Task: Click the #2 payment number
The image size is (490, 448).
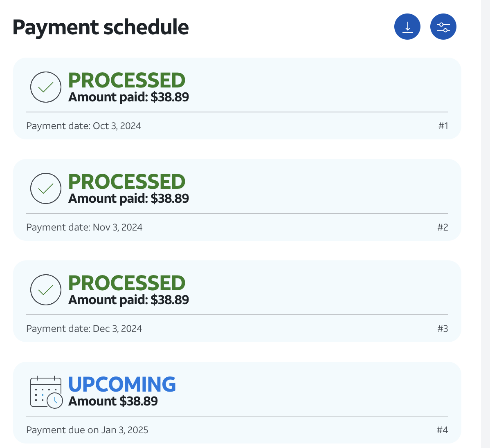Action: pyautogui.click(x=443, y=227)
